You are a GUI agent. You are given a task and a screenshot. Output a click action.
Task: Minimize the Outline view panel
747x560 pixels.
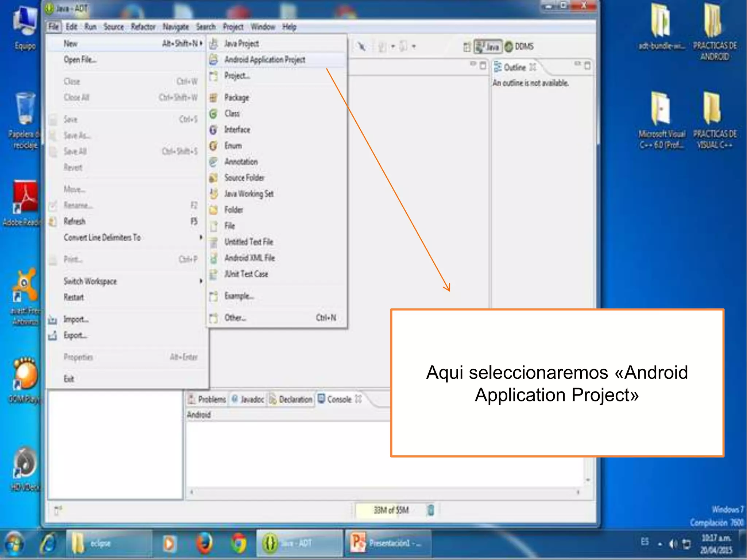(577, 64)
